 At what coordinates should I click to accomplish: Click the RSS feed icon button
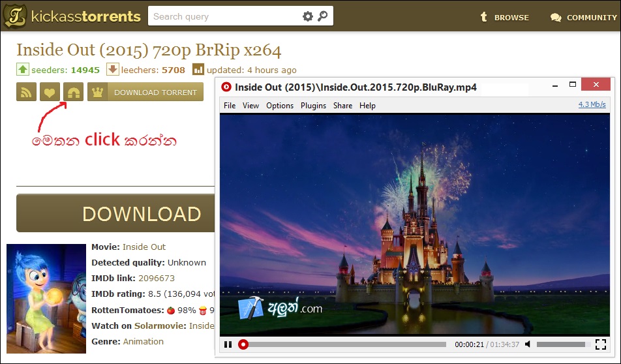coord(26,92)
